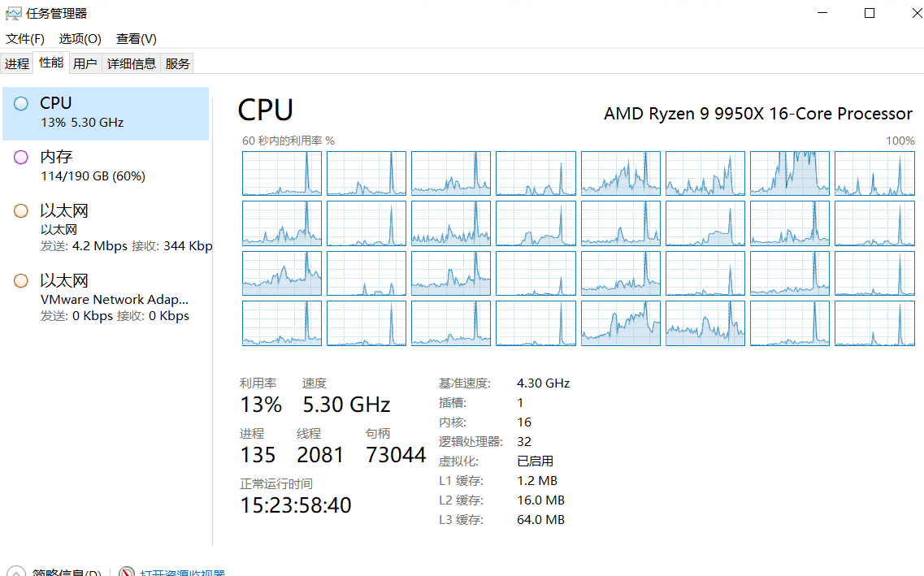Open the 打开资源监视器 link
The image size is (924, 576).
point(182,573)
